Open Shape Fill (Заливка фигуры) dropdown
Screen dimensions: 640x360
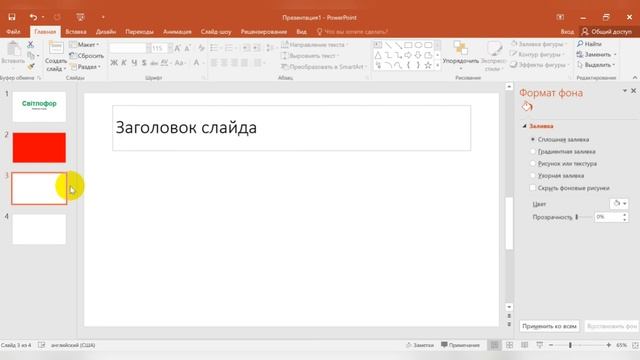pyautogui.click(x=538, y=44)
